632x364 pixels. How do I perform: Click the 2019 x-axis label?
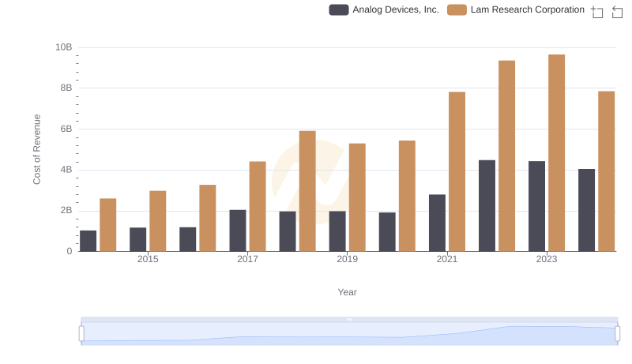coord(347,259)
